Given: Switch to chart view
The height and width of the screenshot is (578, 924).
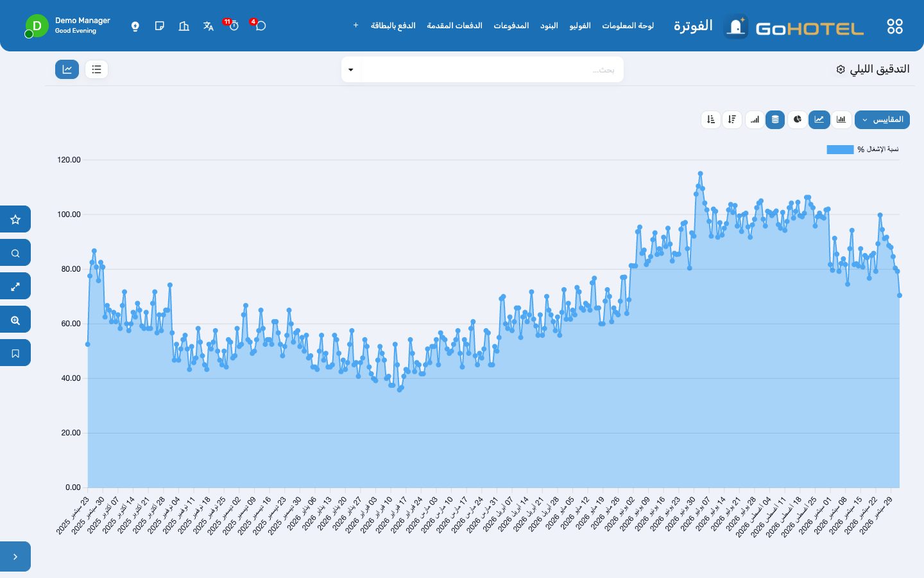Looking at the screenshot, I should (x=67, y=69).
